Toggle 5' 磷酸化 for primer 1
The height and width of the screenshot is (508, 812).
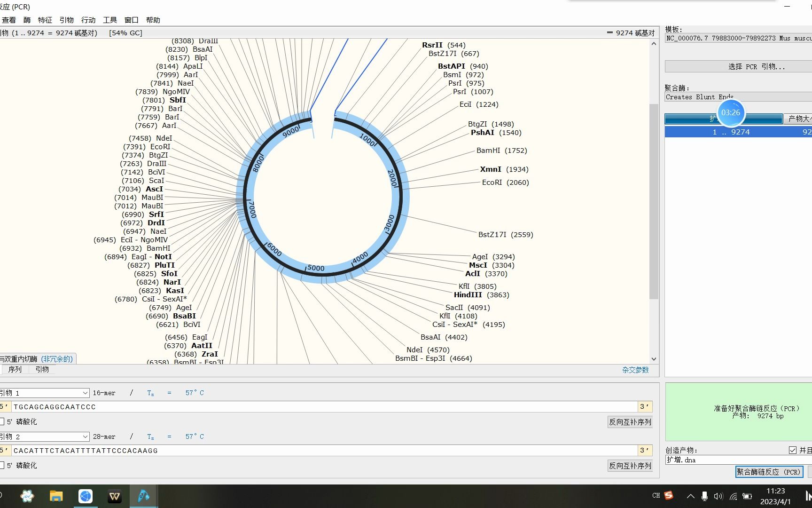coord(2,422)
